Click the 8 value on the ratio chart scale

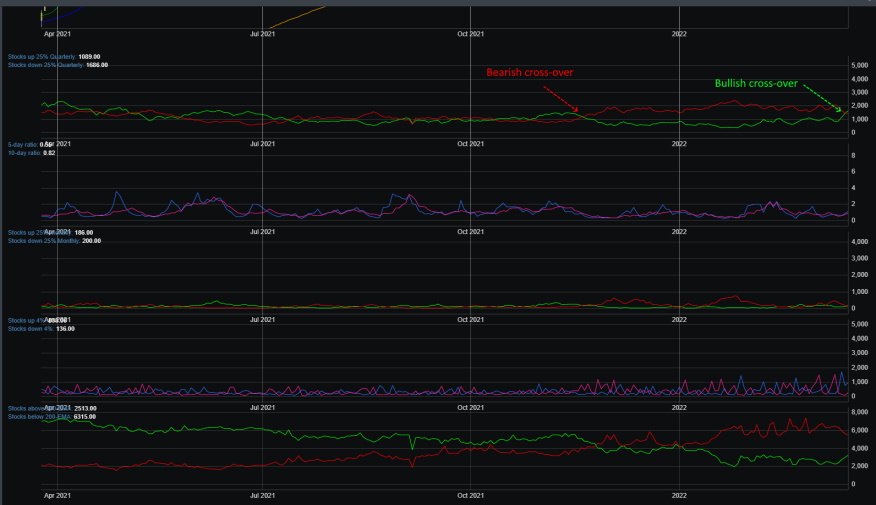853,156
